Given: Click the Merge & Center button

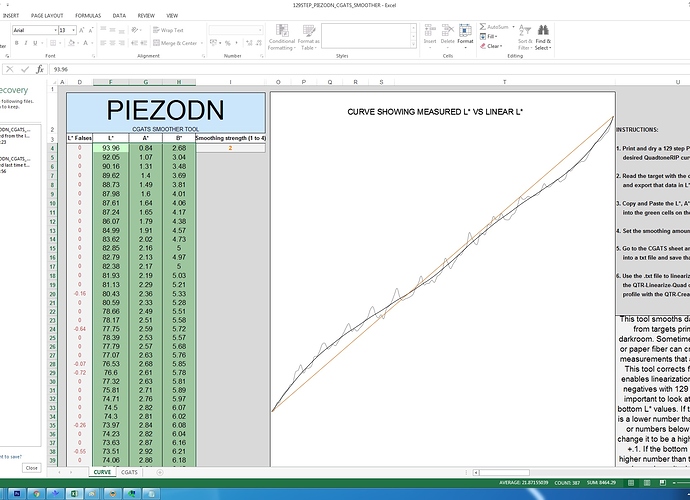Looking at the screenshot, I should (x=176, y=43).
